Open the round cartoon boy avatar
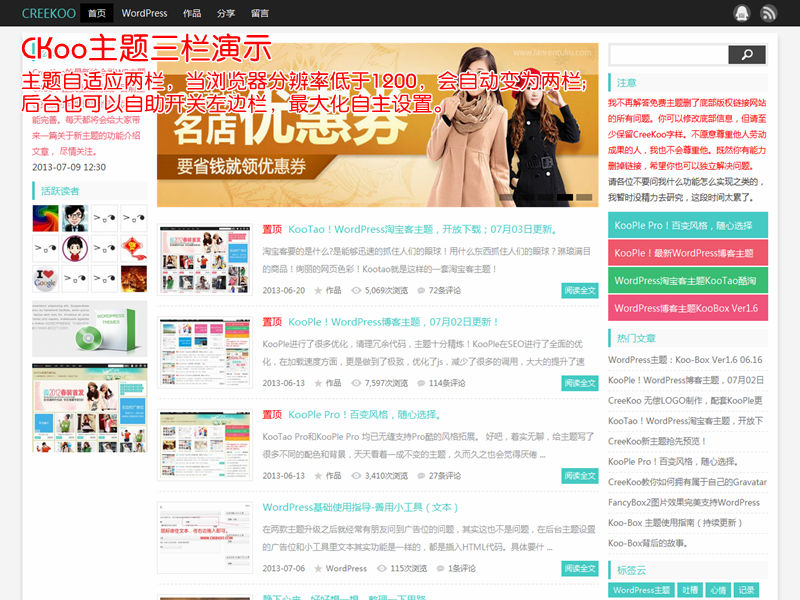This screenshot has width=800, height=600. [x=75, y=248]
